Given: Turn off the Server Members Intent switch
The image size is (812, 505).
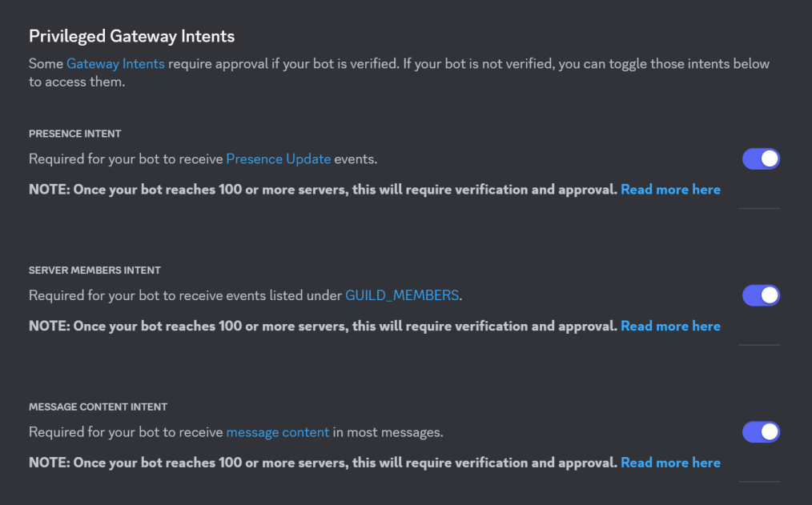Looking at the screenshot, I should point(761,295).
